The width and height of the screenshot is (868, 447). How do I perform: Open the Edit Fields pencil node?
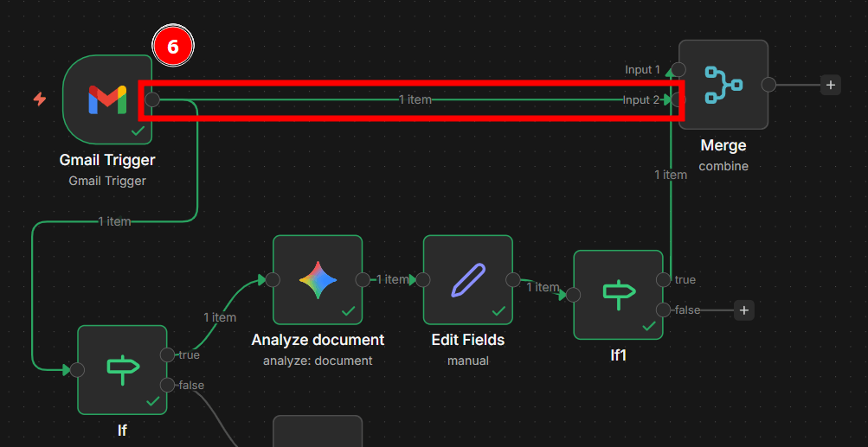point(468,279)
